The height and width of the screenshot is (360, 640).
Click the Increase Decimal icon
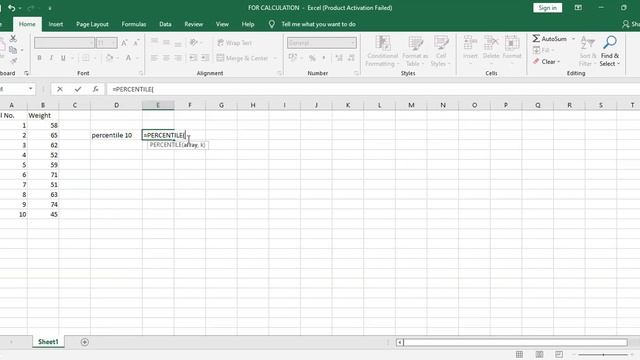pyautogui.click(x=339, y=58)
